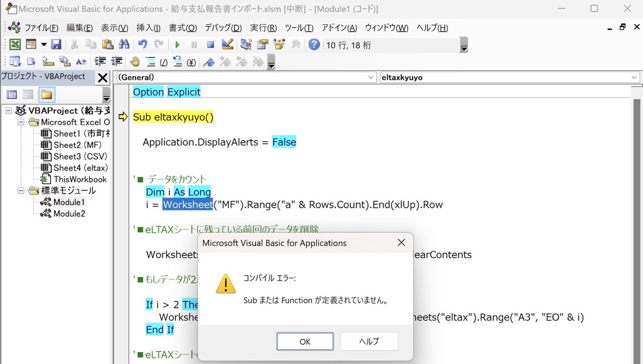Toggle a bookmark with the blue flag icon
Viewport: 643px width, 364px height.
tap(209, 62)
